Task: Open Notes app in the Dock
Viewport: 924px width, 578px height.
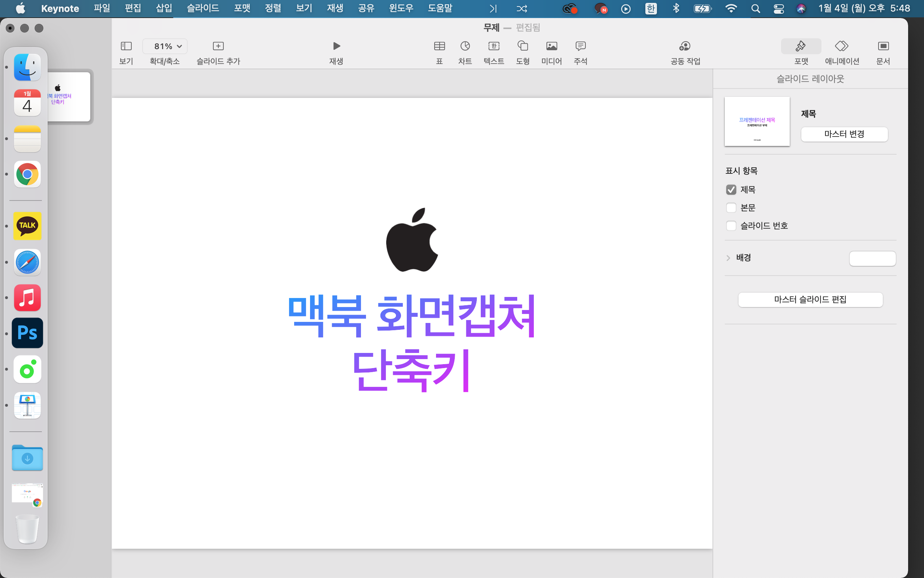Action: click(x=27, y=139)
